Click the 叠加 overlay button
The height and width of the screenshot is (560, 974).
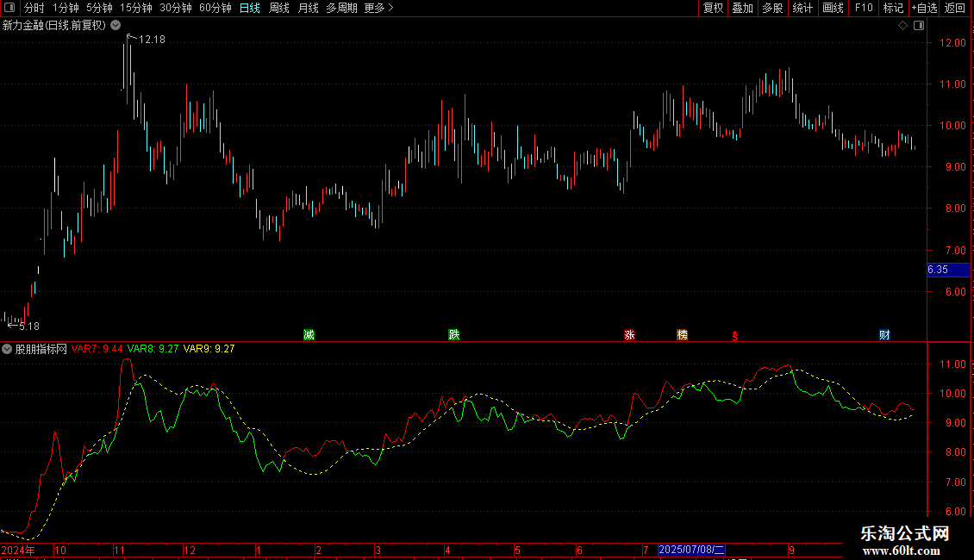[742, 8]
